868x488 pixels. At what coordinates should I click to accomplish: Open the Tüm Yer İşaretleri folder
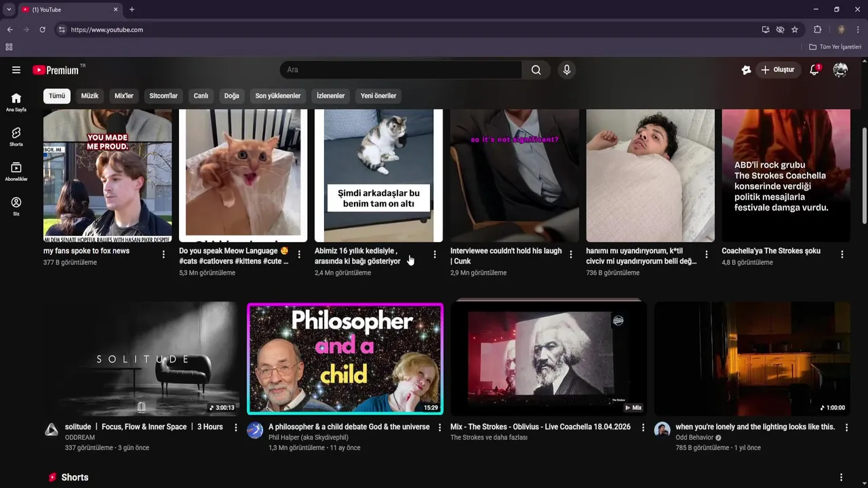click(835, 47)
